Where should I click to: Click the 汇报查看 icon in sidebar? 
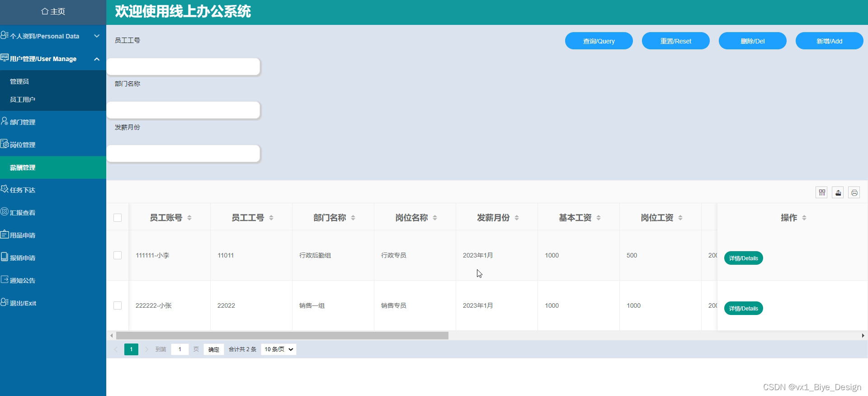pyautogui.click(x=5, y=211)
